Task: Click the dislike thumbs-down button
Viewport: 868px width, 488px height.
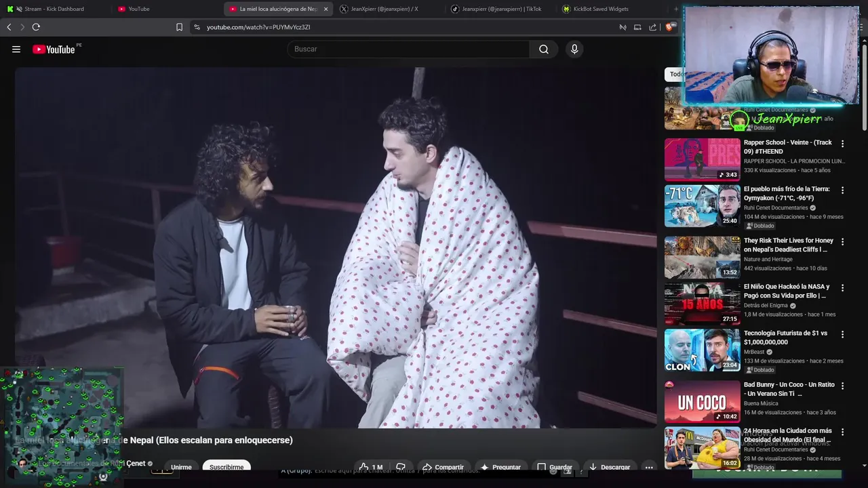Action: pyautogui.click(x=401, y=467)
